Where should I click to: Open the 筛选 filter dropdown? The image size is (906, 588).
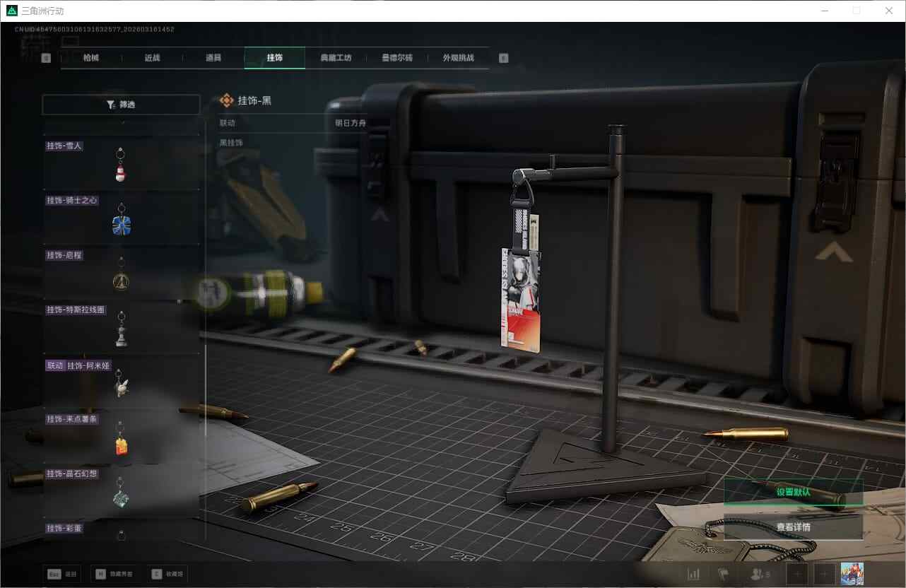pos(121,105)
